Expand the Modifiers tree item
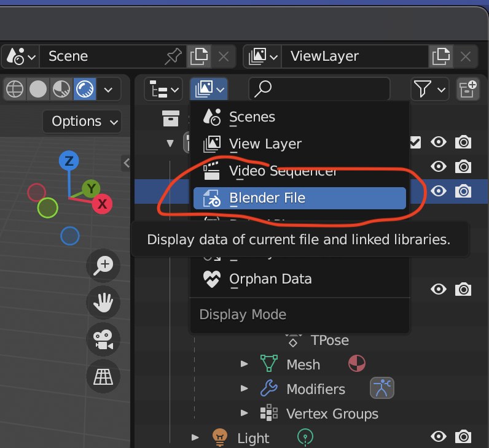Image resolution: width=489 pixels, height=448 pixels. click(x=244, y=388)
